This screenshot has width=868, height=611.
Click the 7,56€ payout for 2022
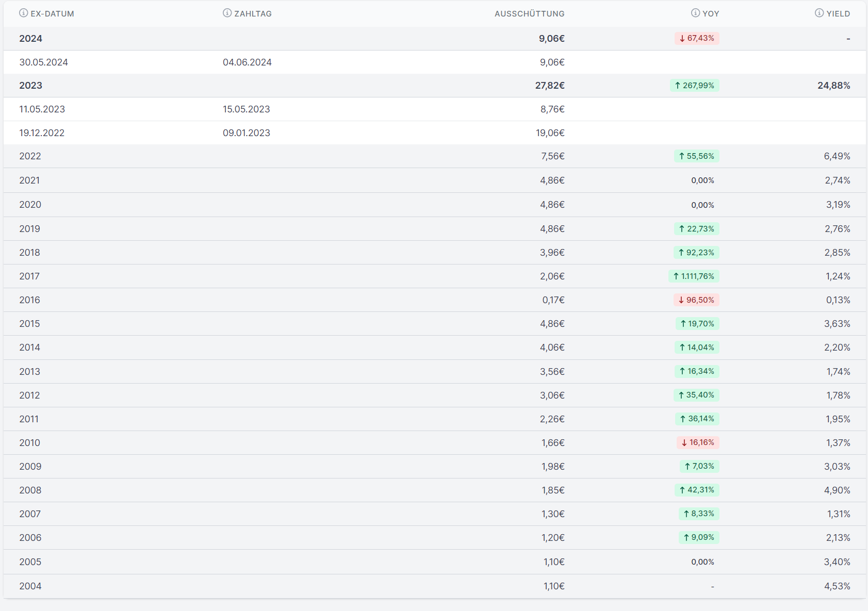pyautogui.click(x=553, y=156)
